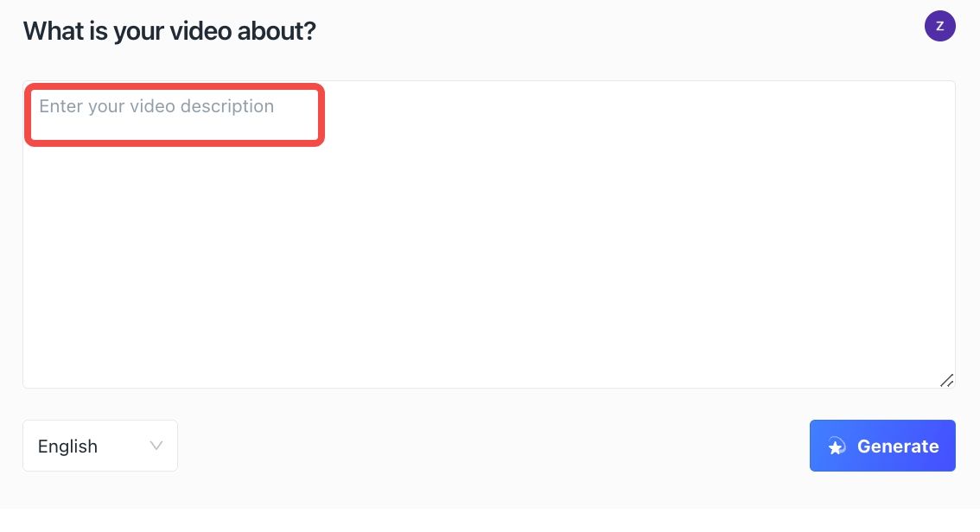Screen dimensions: 980x532
Task: Open the purple Z user avatar
Action: [940, 26]
